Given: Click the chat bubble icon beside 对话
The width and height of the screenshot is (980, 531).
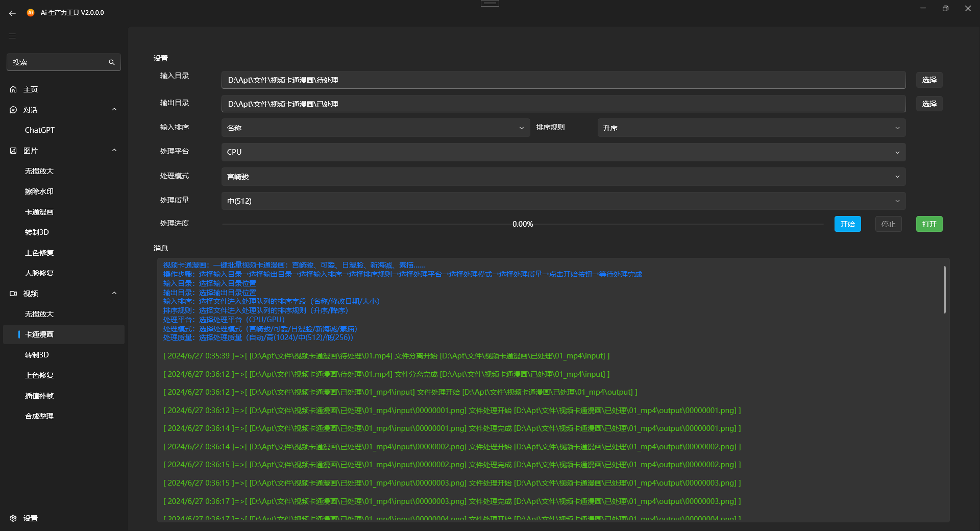Looking at the screenshot, I should (13, 110).
